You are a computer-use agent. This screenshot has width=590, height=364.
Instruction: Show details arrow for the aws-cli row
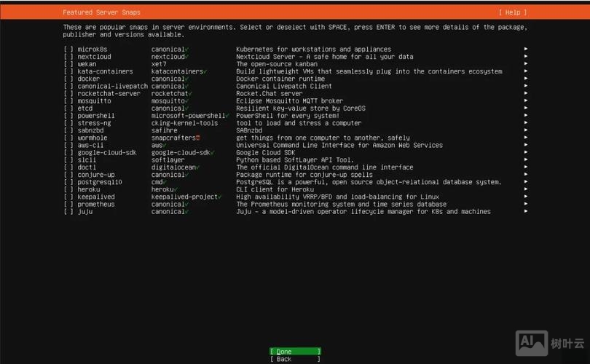(525, 146)
